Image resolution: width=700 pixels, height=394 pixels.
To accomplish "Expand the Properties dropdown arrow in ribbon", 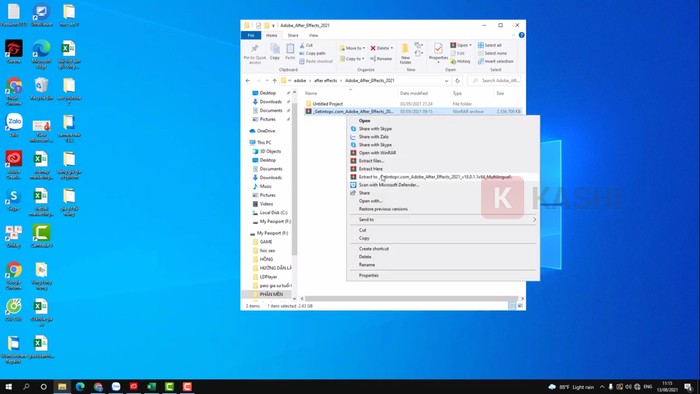I will pyautogui.click(x=438, y=62).
